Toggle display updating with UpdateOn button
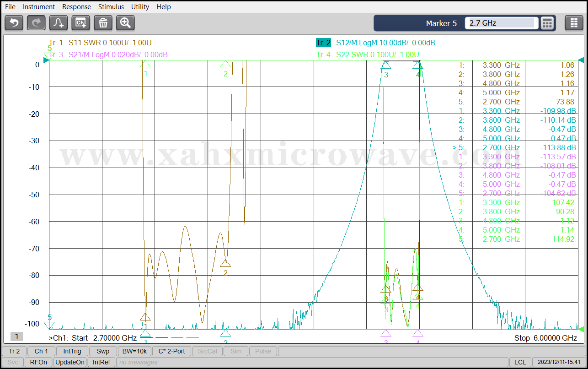The height and width of the screenshot is (369, 588). [70, 362]
